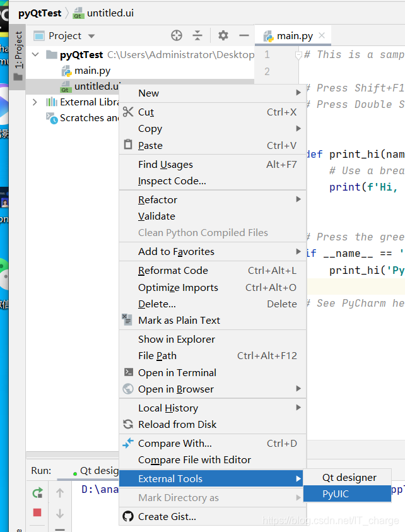Viewport: 405px width, 532px height.
Task: Click the Scratches and Consoles icon
Action: pyautogui.click(x=52, y=118)
